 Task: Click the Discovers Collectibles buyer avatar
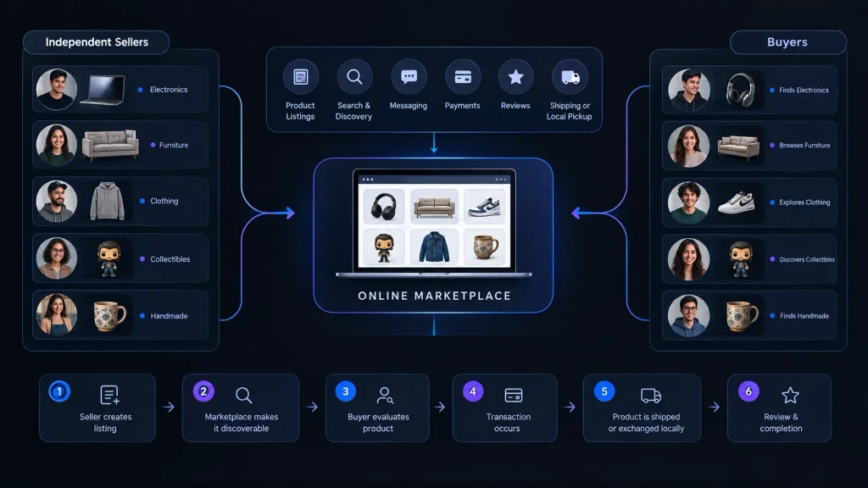click(688, 259)
